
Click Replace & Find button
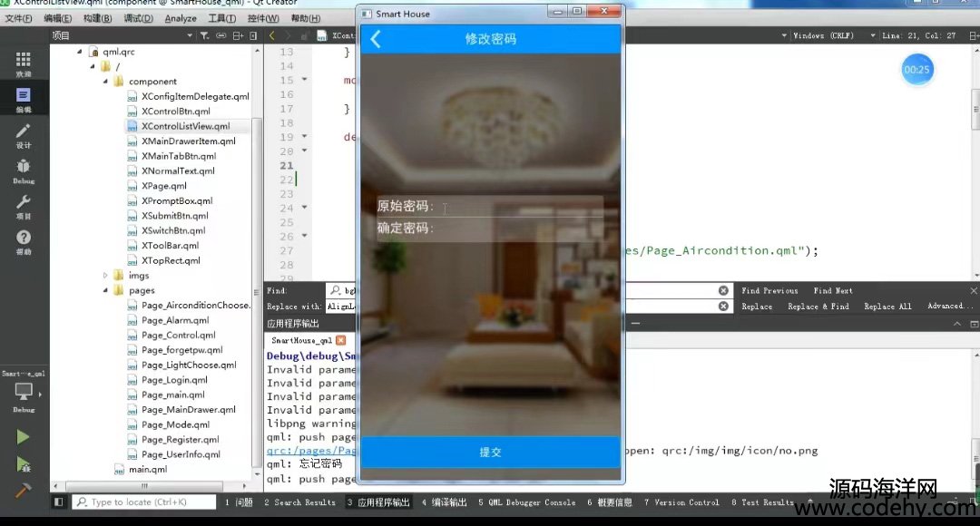[818, 307]
